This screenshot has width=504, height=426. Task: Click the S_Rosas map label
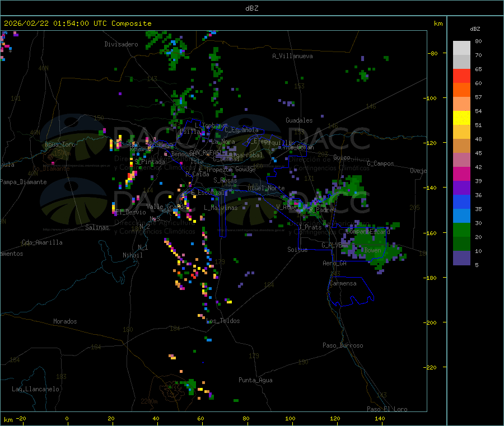coord(225,180)
